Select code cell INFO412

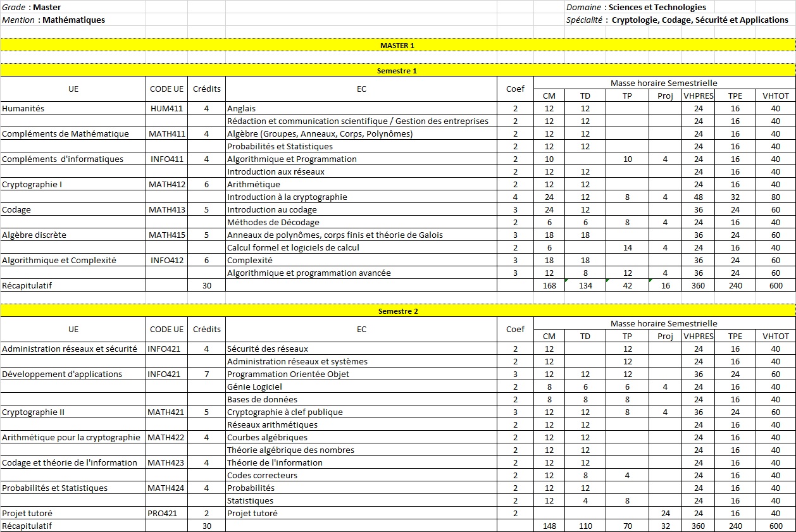(166, 260)
